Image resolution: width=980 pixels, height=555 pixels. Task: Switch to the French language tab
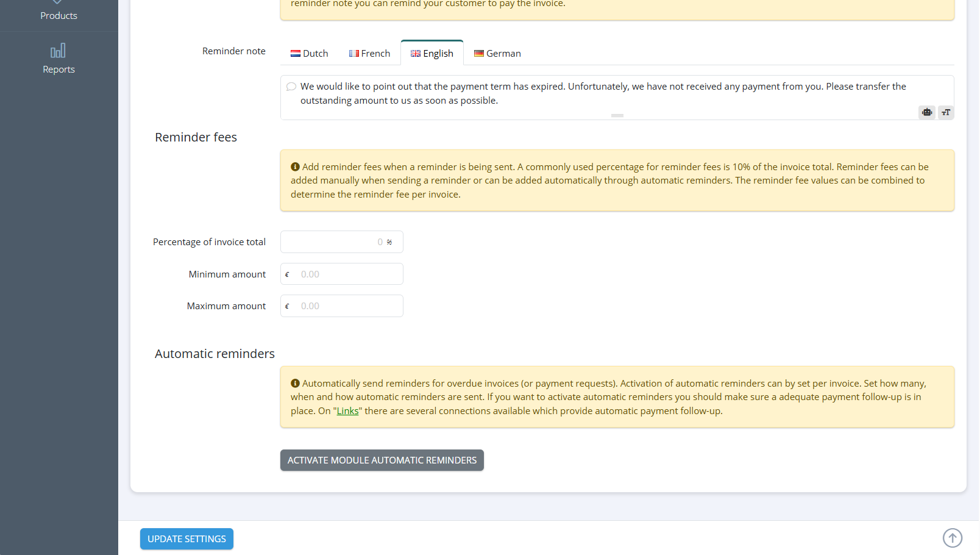tap(369, 53)
